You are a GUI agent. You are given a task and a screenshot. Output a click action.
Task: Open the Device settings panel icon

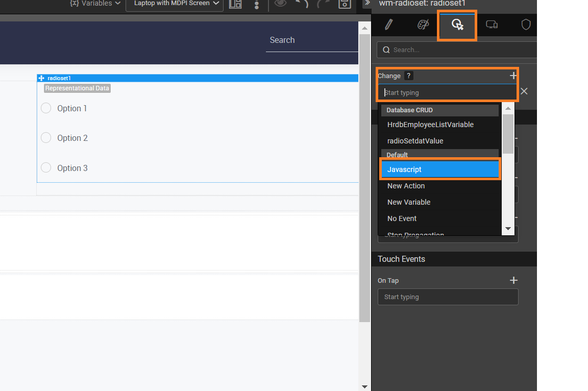click(x=492, y=24)
